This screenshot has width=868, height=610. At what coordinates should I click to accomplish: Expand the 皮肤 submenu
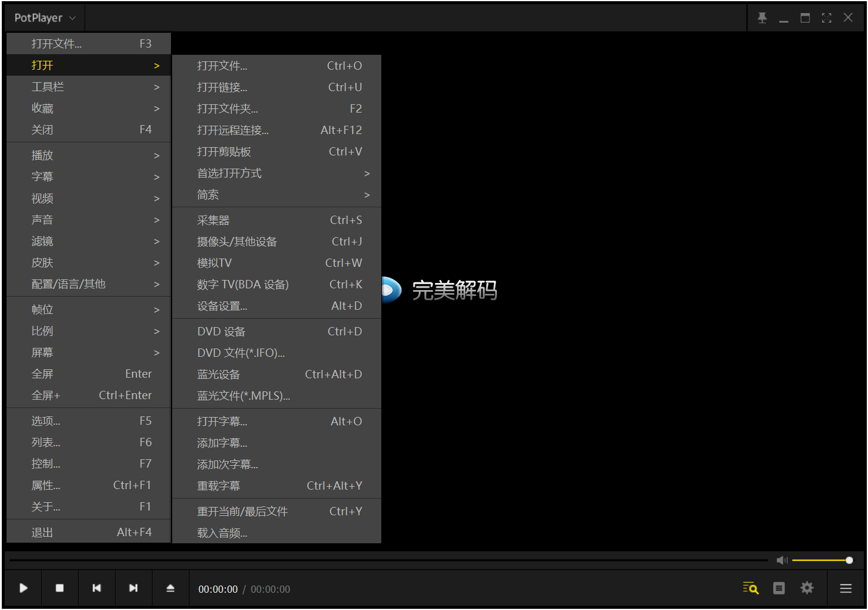[x=89, y=263]
